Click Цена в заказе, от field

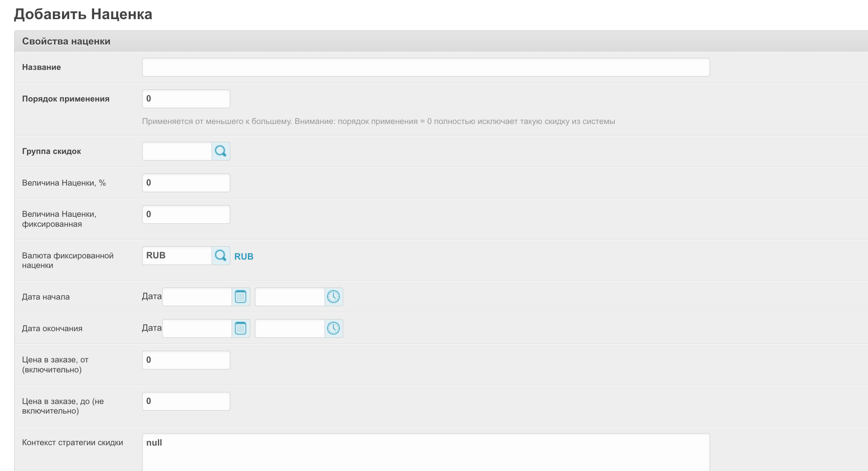[186, 360]
